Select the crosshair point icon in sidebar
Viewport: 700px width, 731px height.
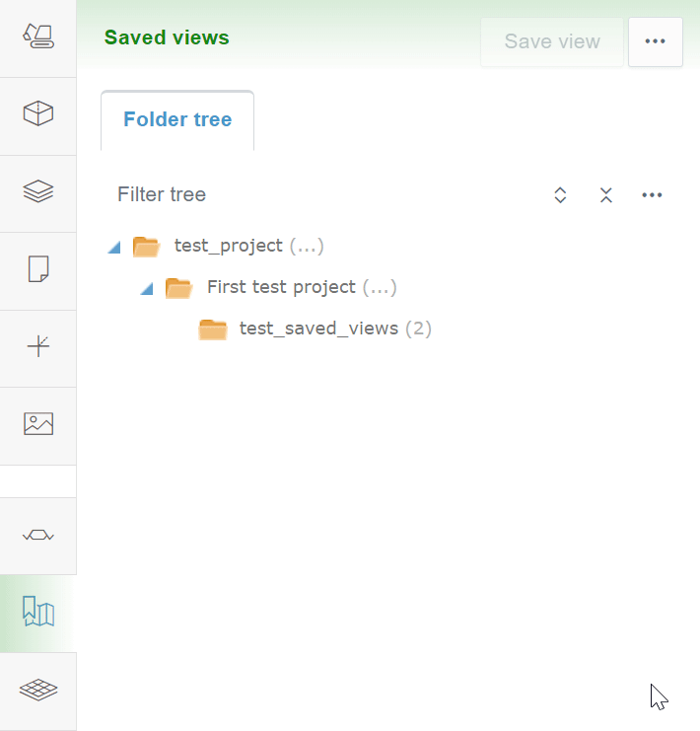37,346
